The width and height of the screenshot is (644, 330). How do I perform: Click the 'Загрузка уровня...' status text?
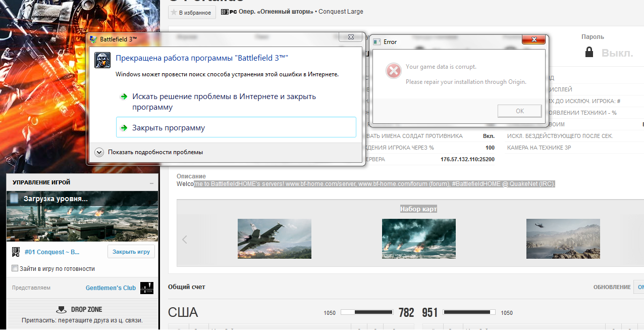coord(56,199)
